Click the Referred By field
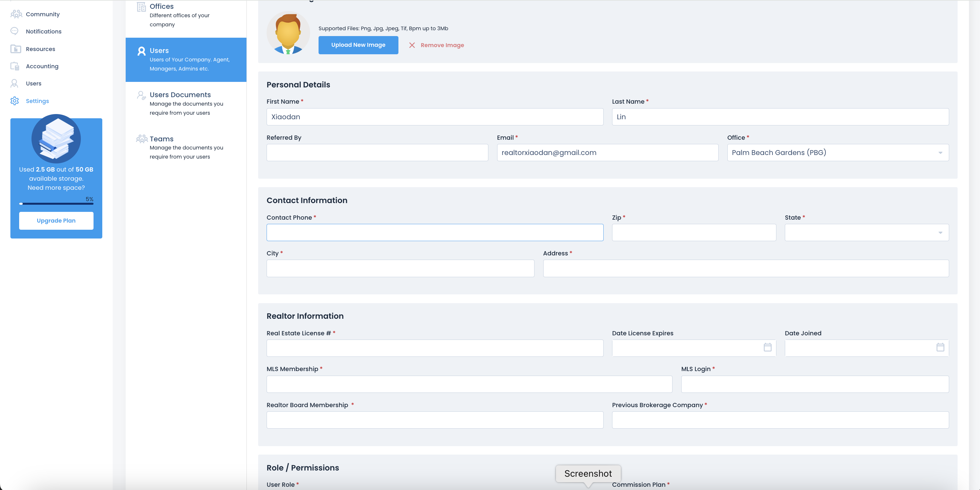Screen dimensions: 980x490 [377, 153]
